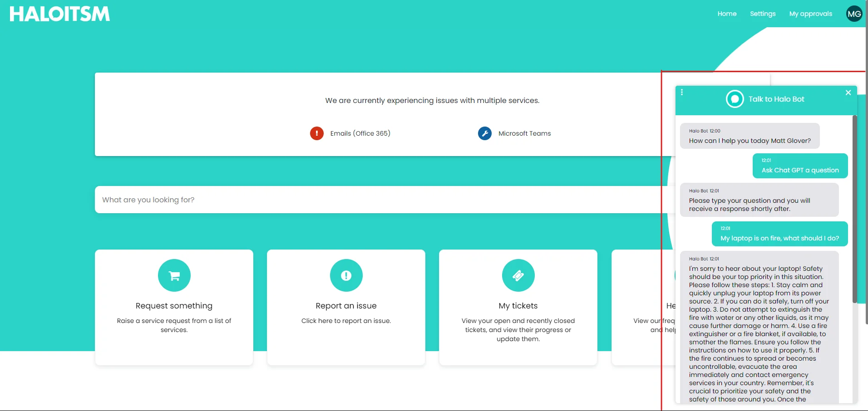The height and width of the screenshot is (411, 868).
Task: Click the HALOITSM logo
Action: [59, 14]
